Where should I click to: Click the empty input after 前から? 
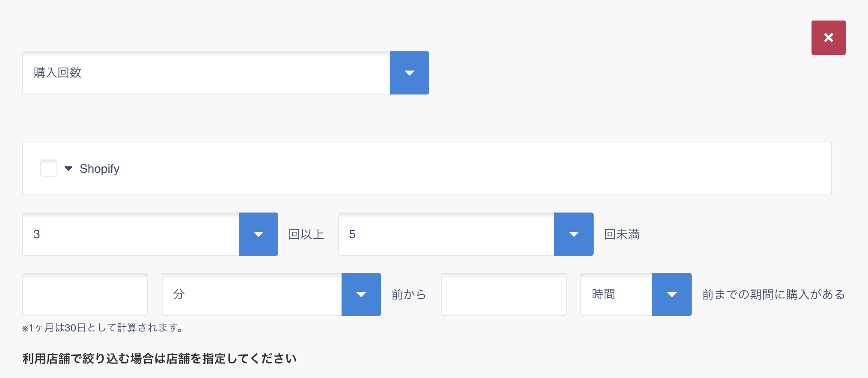[x=503, y=294]
